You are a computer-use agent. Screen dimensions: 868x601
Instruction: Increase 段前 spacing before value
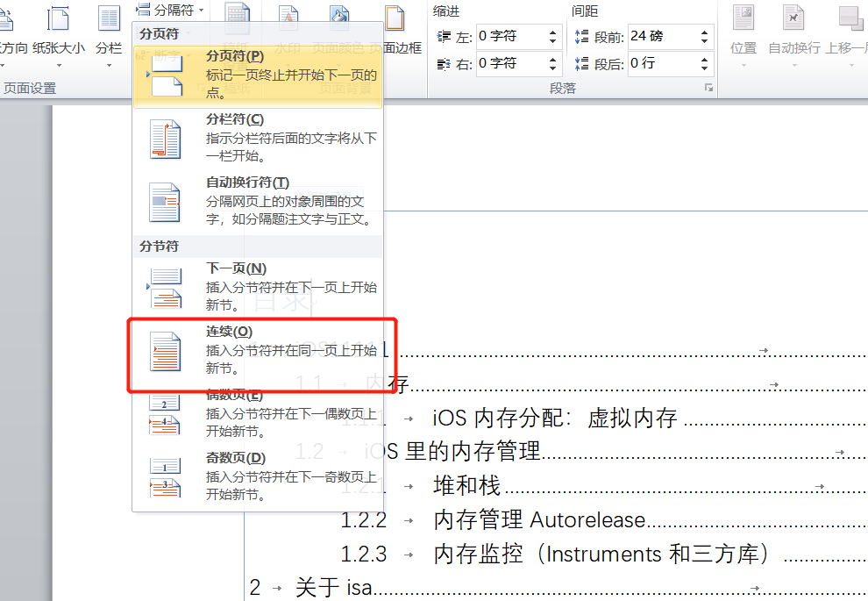pyautogui.click(x=705, y=32)
